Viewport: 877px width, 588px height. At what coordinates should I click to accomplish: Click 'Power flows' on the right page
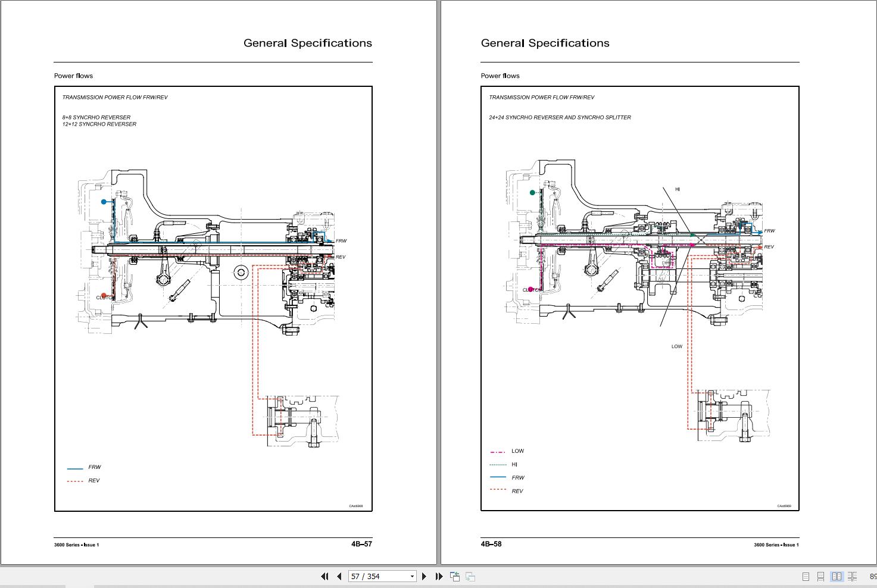(500, 76)
